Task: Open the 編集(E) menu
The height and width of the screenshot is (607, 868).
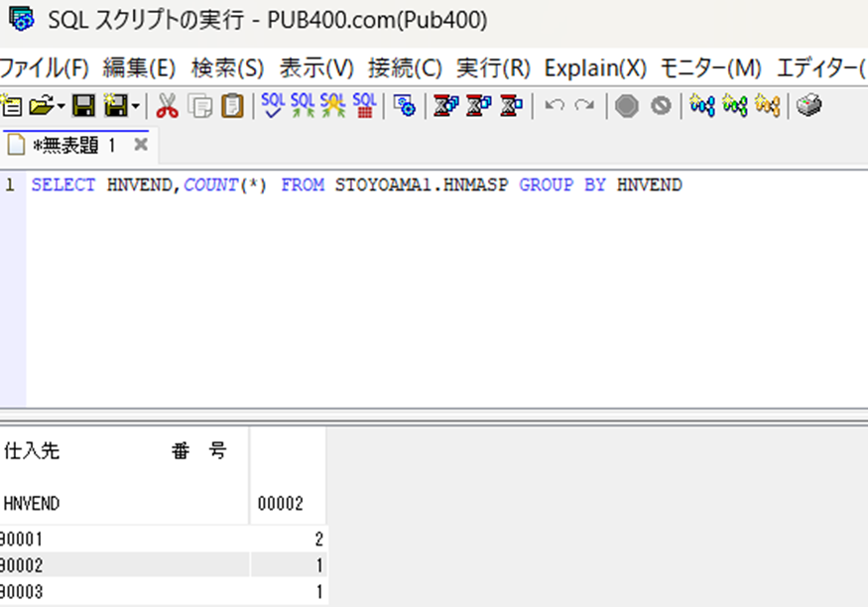Action: tap(139, 68)
